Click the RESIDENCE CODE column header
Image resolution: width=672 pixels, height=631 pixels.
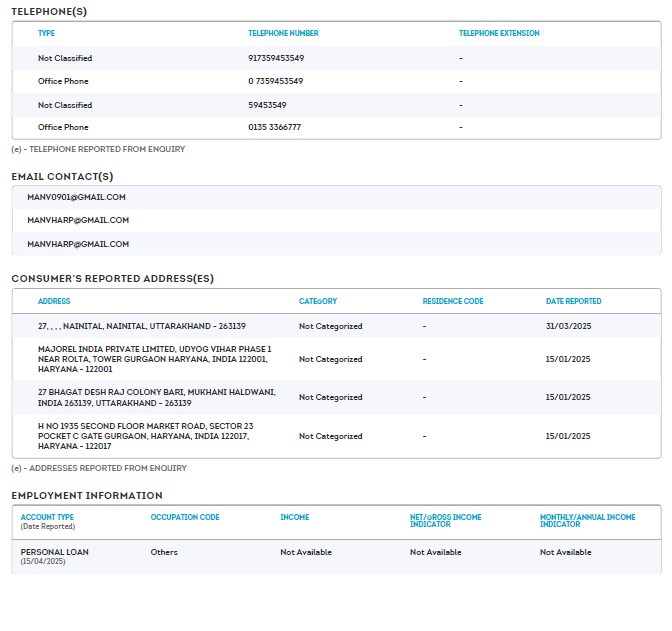tap(453, 301)
